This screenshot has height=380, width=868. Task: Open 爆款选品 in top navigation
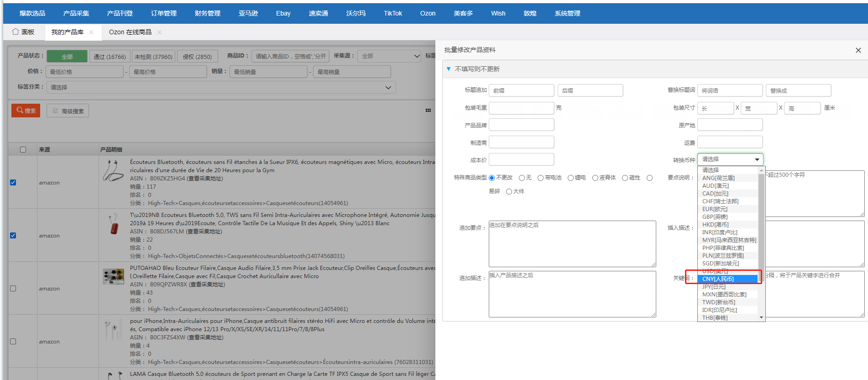(x=32, y=13)
